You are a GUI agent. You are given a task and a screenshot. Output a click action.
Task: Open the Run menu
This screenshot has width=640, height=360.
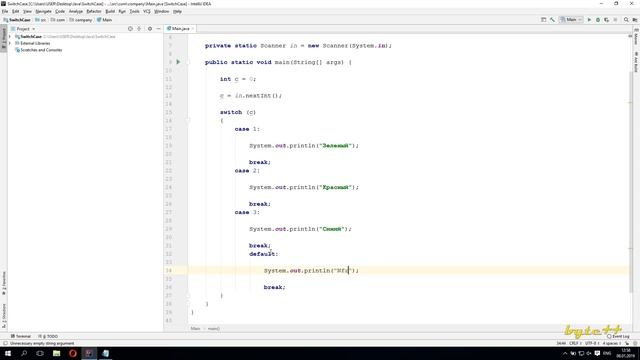pyautogui.click(x=122, y=11)
